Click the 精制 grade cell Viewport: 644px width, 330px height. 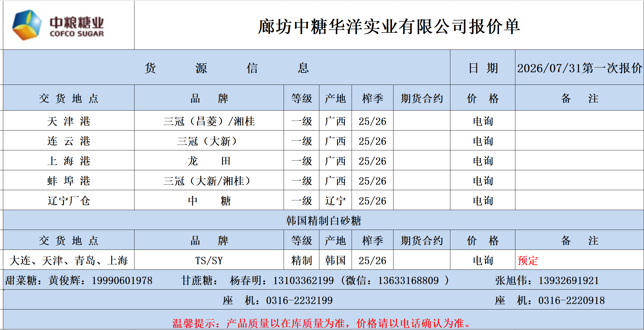coord(301,260)
